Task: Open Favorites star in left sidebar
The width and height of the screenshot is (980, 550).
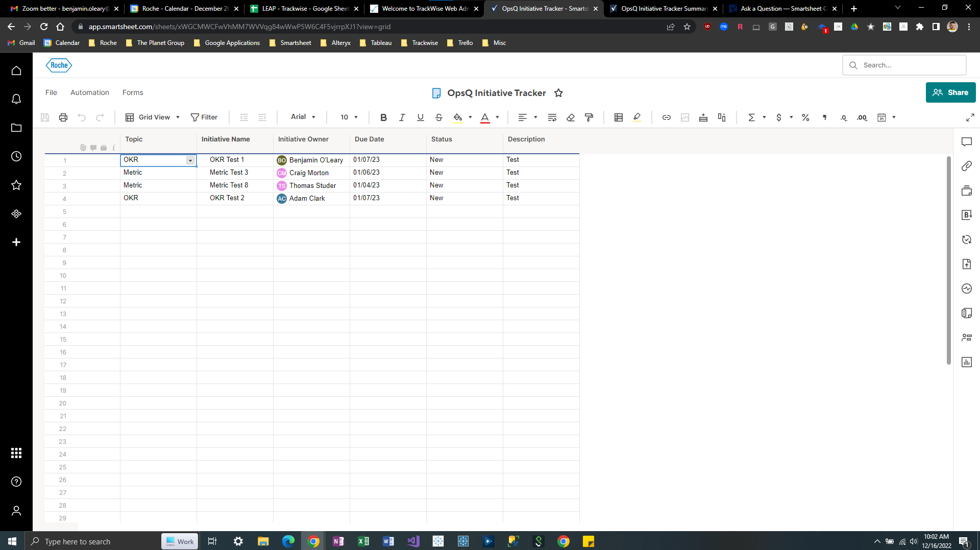Action: (16, 185)
